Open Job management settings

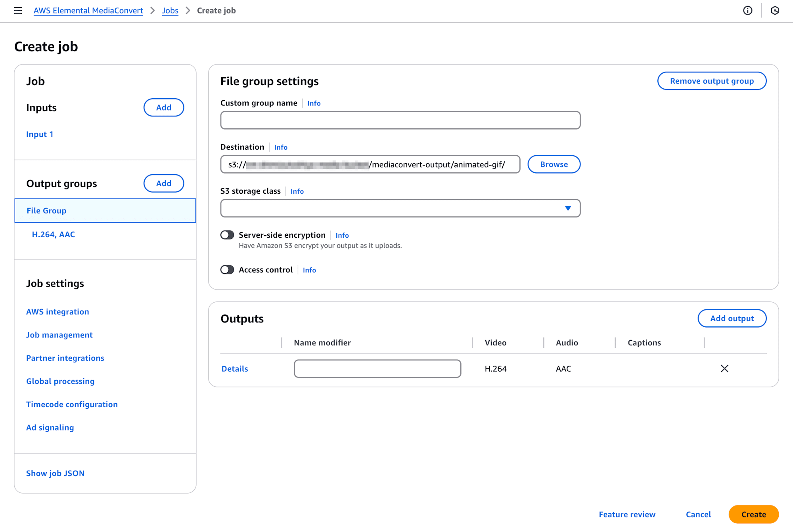[x=59, y=335]
